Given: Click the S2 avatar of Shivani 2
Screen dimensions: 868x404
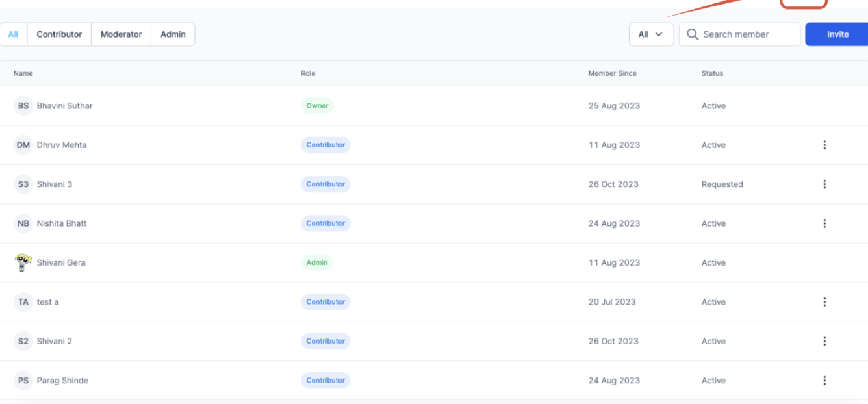Looking at the screenshot, I should (x=23, y=341).
